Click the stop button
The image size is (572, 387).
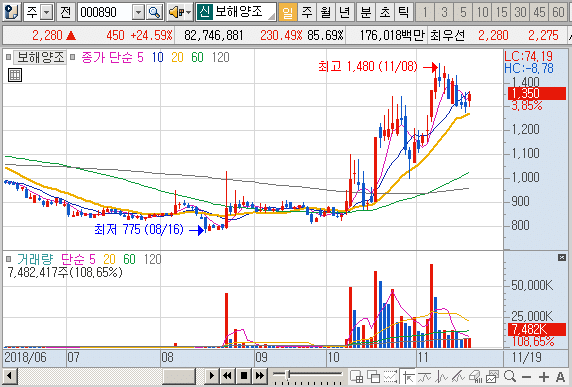[244, 376]
